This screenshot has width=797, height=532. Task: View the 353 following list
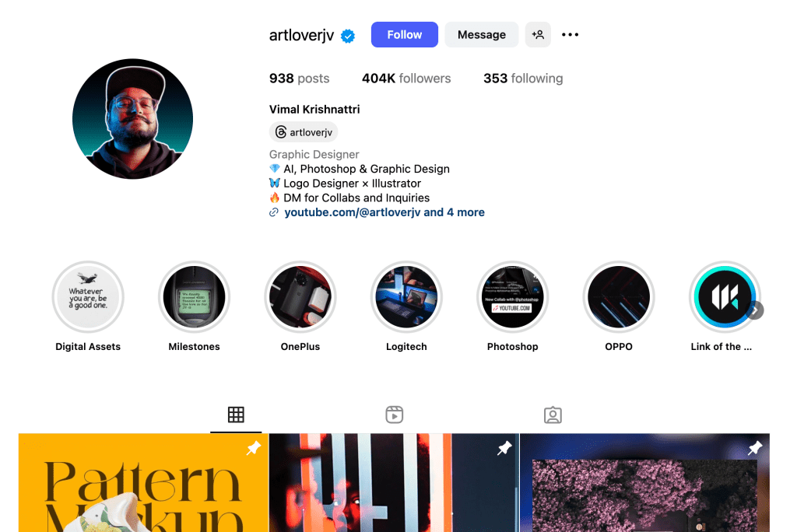(523, 79)
